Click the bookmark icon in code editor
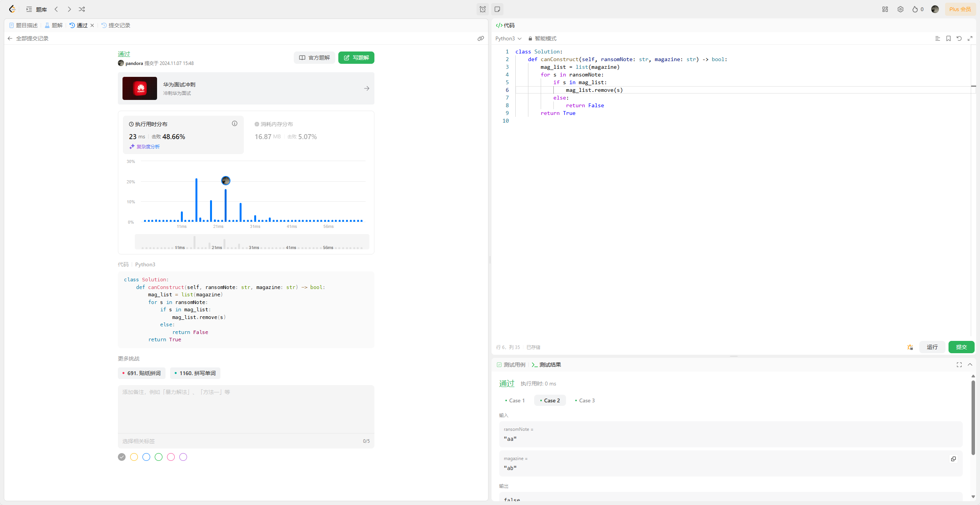This screenshot has width=980, height=505. tap(948, 38)
